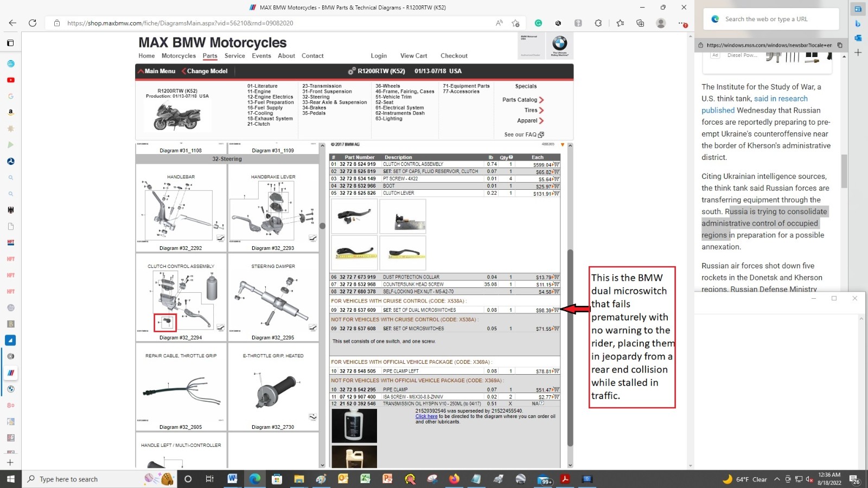Add Pipe Clamp Left to cart
This screenshot has height=488, width=868.
pos(556,371)
